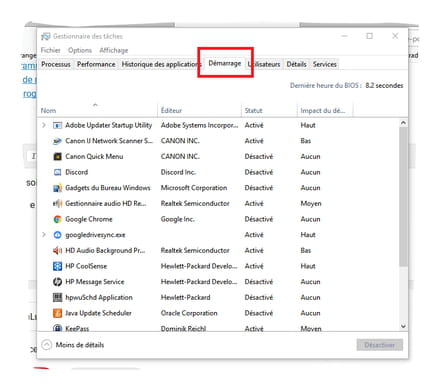Sort by Impact du démarrage column
This screenshot has width=440, height=392.
point(325,111)
